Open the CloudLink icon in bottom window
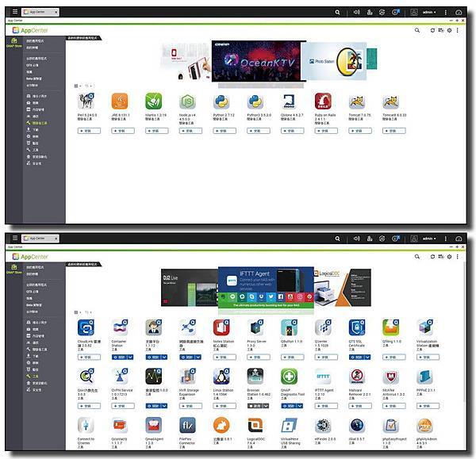476x459 pixels. coord(86,327)
